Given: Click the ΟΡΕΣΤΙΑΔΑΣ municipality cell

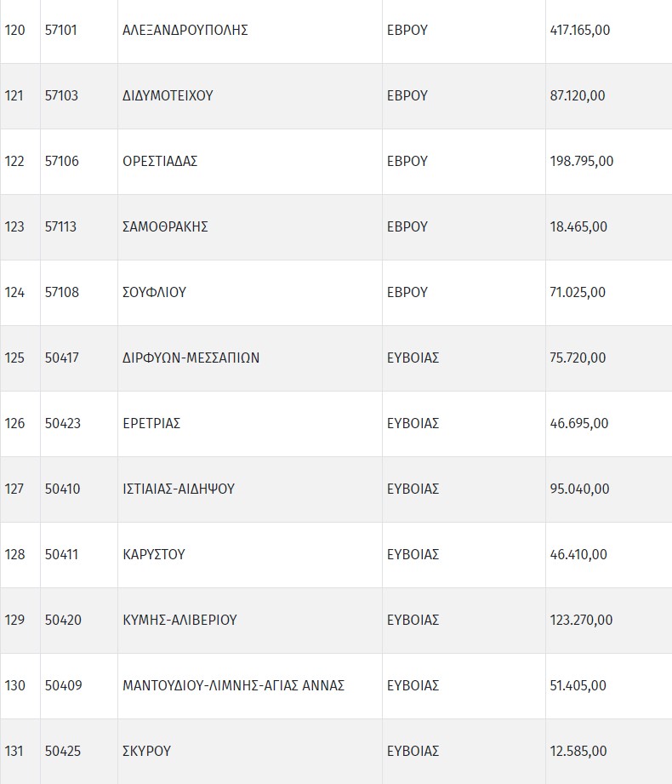Looking at the screenshot, I should click(160, 162).
